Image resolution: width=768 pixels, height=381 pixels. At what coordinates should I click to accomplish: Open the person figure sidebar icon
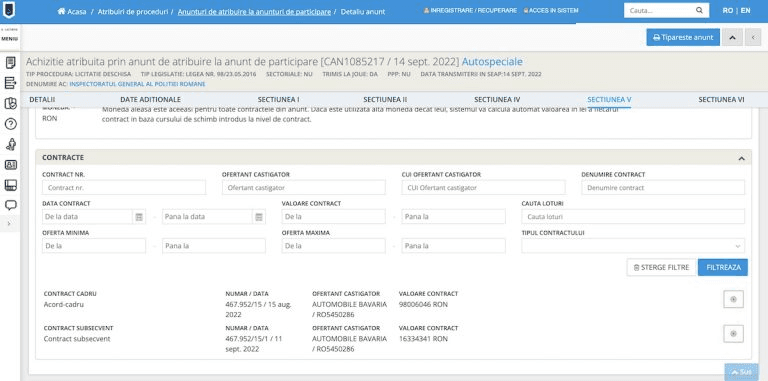click(10, 144)
